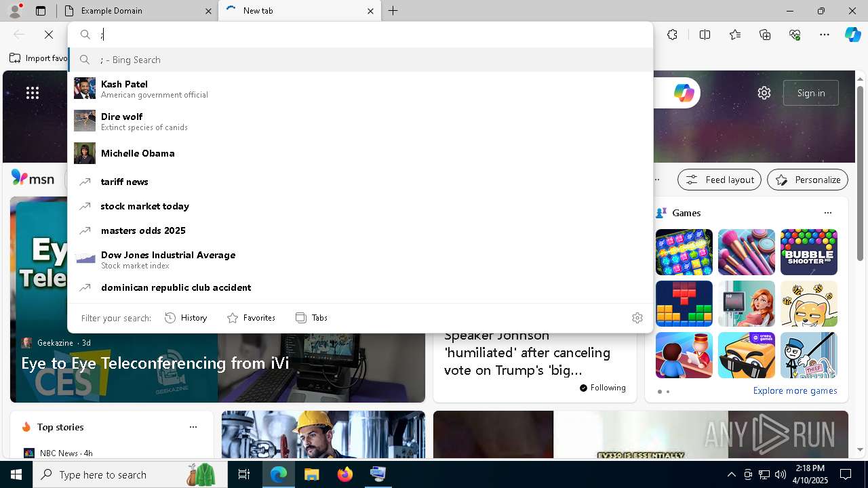Viewport: 868px width, 488px height.
Task: Open the Favorites star icon in toolbar
Action: tap(735, 35)
